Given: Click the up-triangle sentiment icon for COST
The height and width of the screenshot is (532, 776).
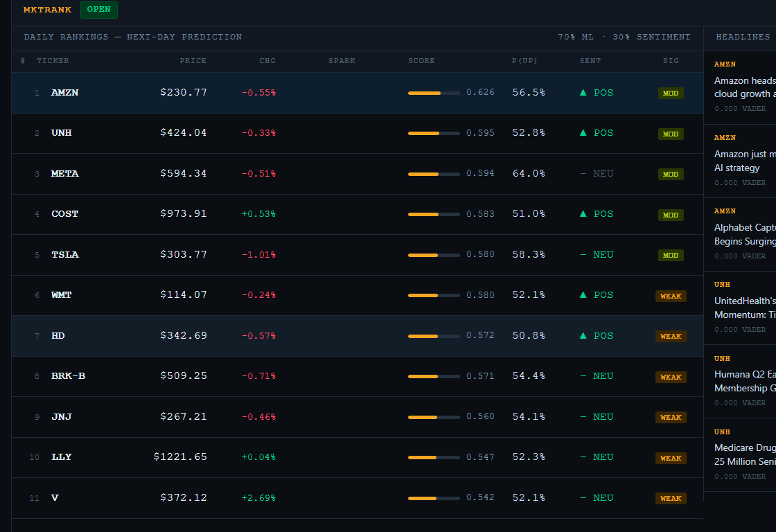Looking at the screenshot, I should (x=583, y=214).
